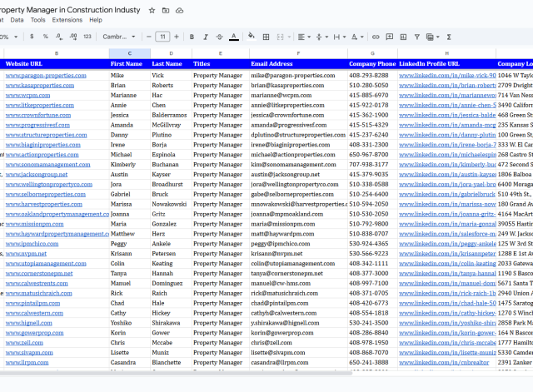This screenshot has width=533, height=392.
Task: Select column C header
Action: [130, 53]
